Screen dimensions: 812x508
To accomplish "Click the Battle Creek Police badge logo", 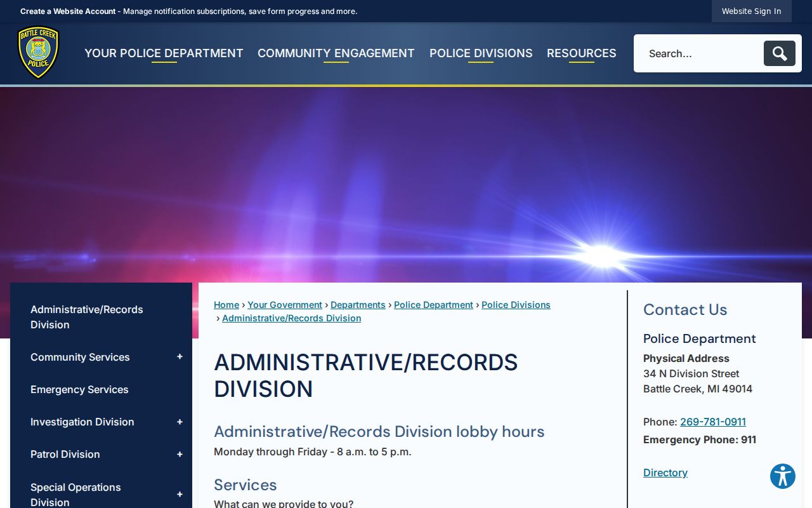I will coord(38,53).
